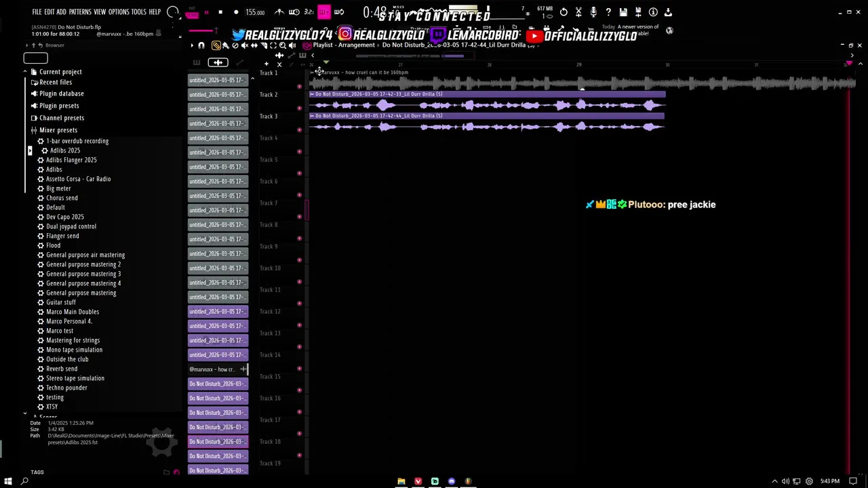Collapse picker list arrow beside first untitled clip
Viewport: 868px width, 488px height.
(252, 79)
